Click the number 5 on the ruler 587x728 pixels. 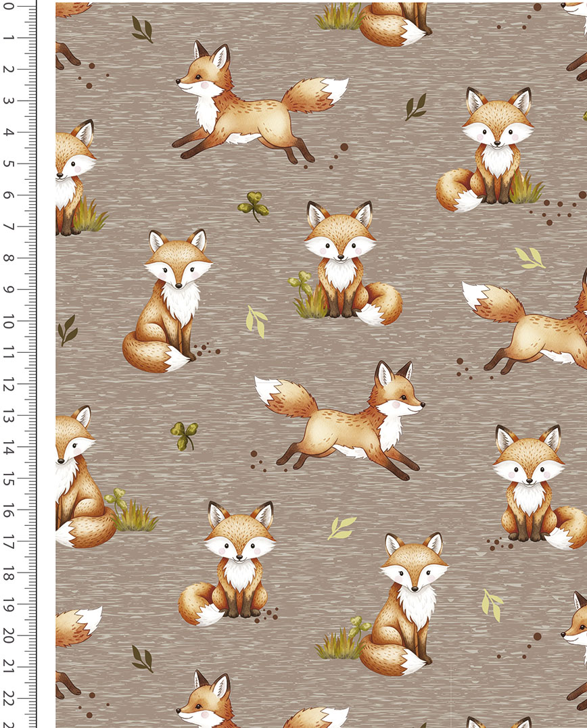[x=9, y=164]
